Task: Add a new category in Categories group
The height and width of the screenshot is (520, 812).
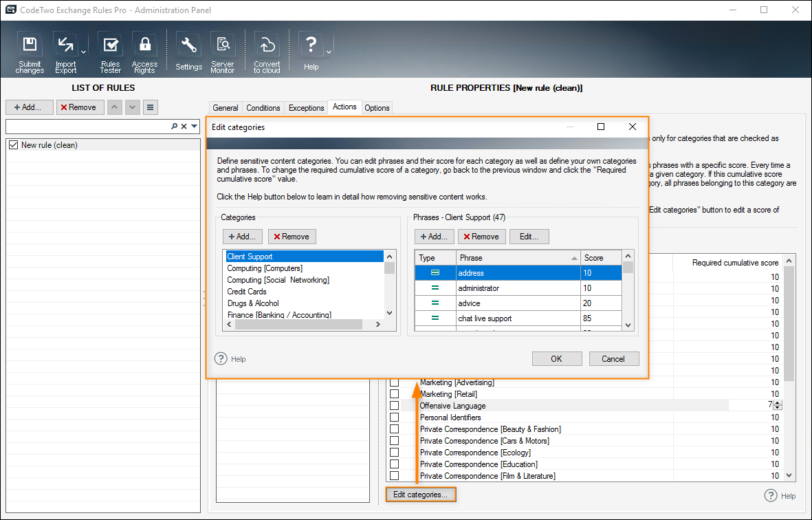Action: (242, 237)
